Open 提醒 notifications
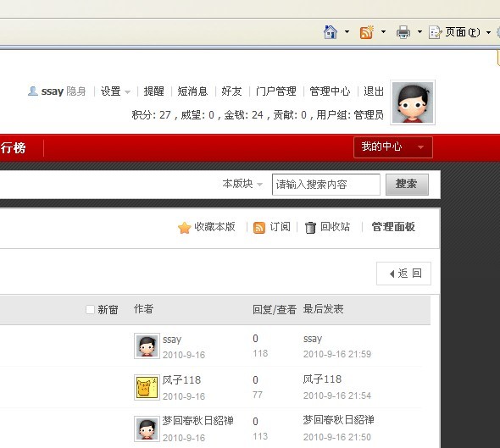The image size is (500, 448). coord(153,91)
